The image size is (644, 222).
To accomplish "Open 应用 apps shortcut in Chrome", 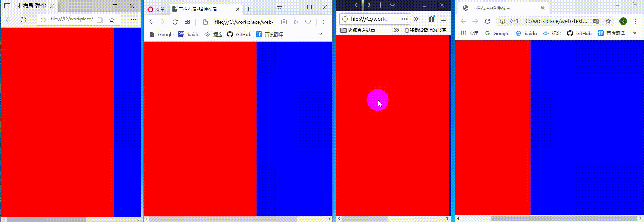I will 469,33.
